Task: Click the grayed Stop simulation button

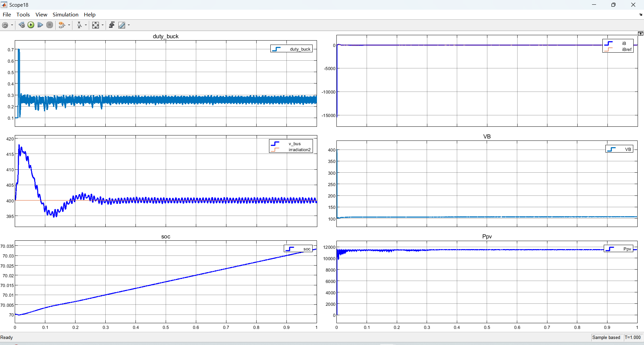Action: [x=50, y=25]
